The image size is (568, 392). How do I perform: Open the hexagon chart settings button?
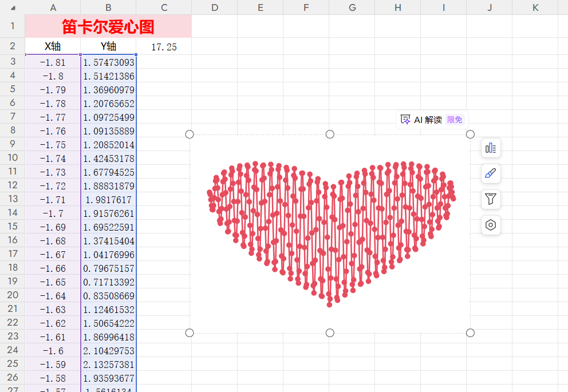(x=490, y=225)
